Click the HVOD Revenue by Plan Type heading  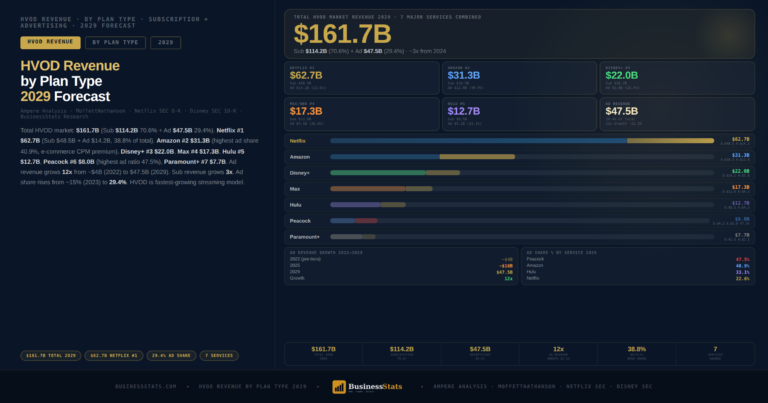70,81
